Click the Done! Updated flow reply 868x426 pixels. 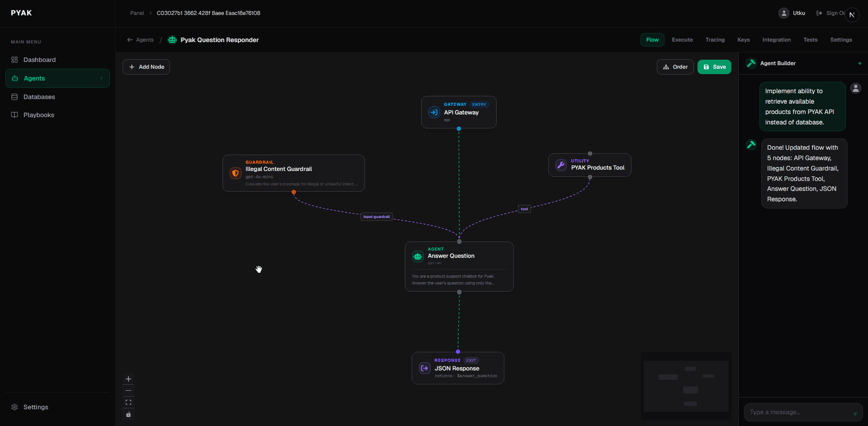tap(804, 173)
